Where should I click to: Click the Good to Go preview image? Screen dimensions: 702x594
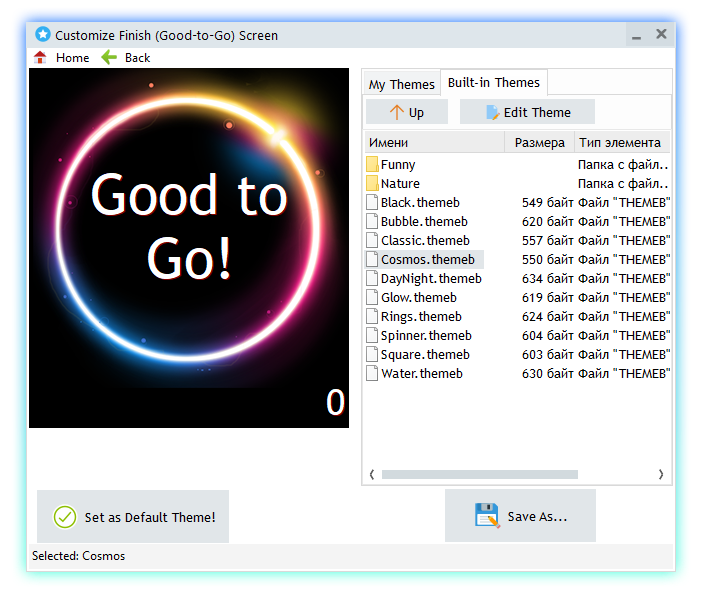pyautogui.click(x=189, y=248)
